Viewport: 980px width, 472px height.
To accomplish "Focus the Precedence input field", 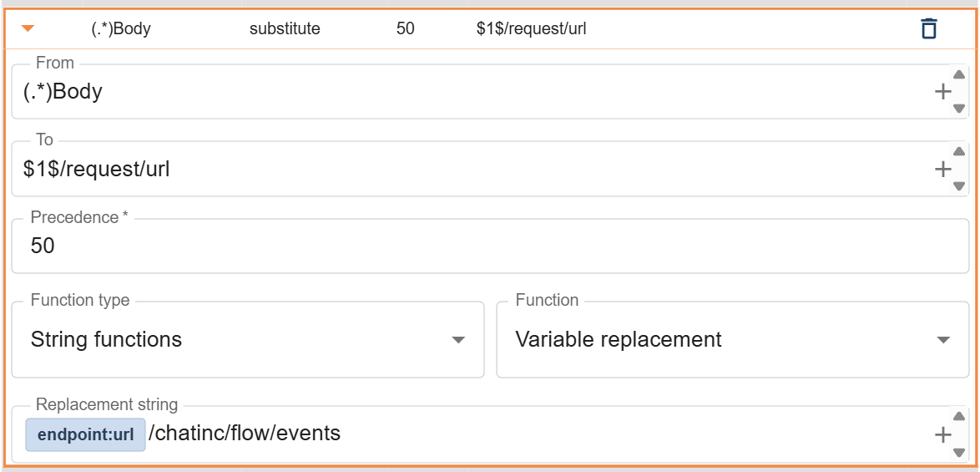I will 491,246.
